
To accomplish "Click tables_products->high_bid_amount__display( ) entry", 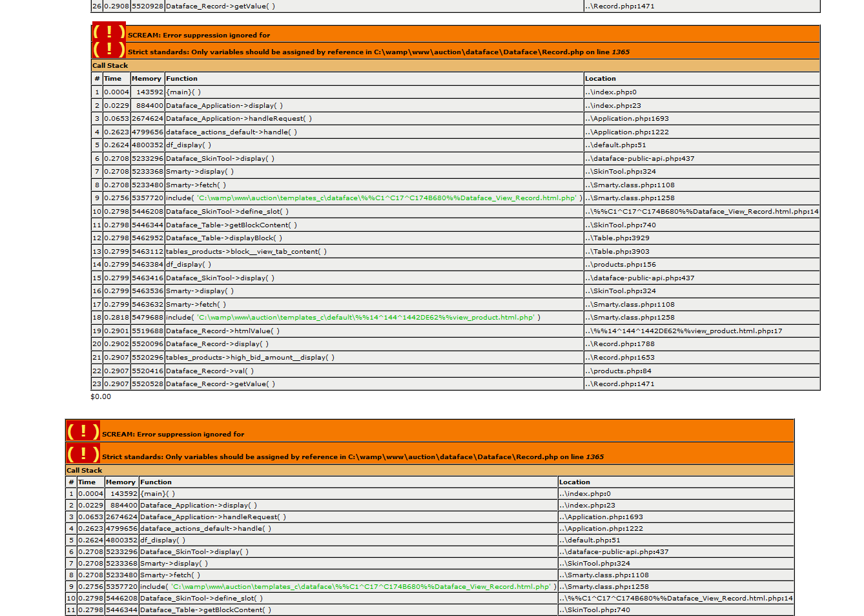I will click(x=250, y=358).
